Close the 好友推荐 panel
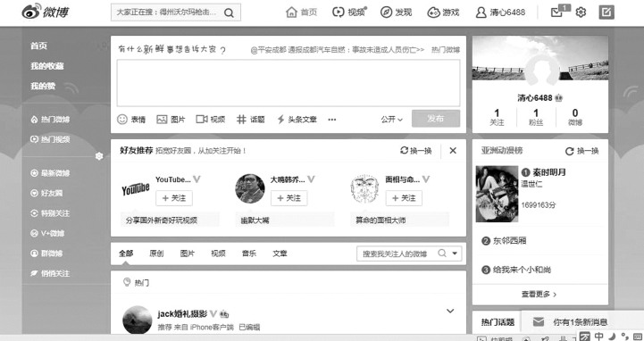The width and height of the screenshot is (644, 341). coord(453,151)
